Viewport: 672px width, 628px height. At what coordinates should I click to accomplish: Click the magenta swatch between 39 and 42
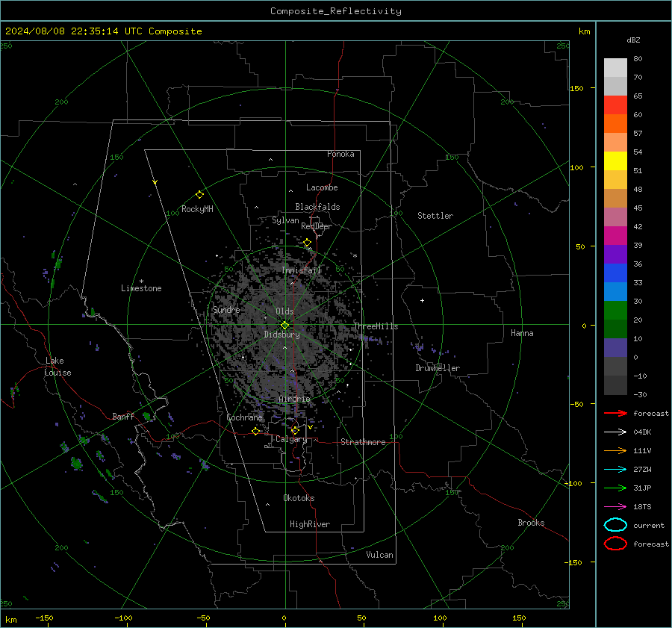[615, 236]
